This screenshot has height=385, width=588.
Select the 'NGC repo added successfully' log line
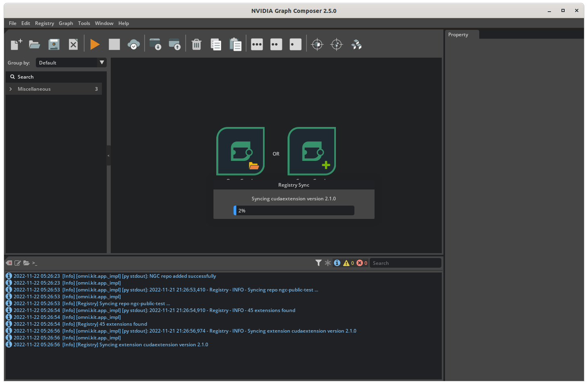pos(115,276)
